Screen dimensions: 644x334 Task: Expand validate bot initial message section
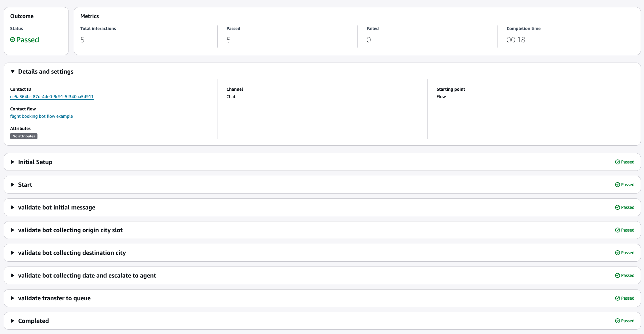13,207
